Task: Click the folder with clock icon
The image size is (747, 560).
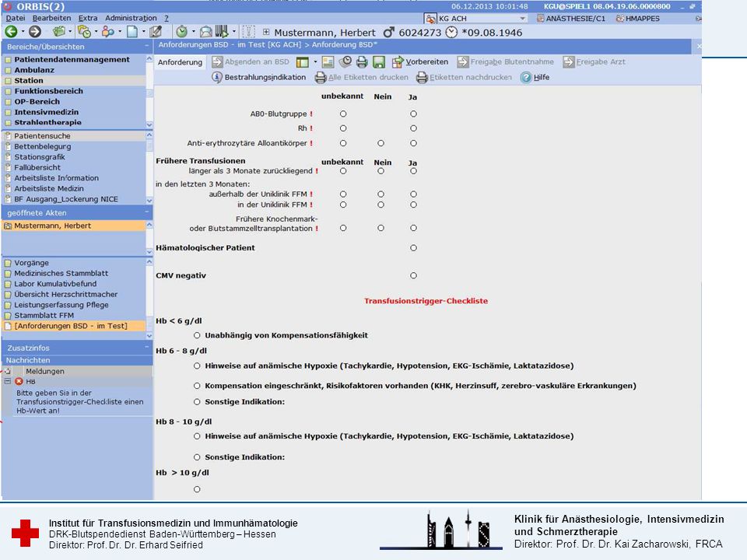Action: click(x=84, y=32)
